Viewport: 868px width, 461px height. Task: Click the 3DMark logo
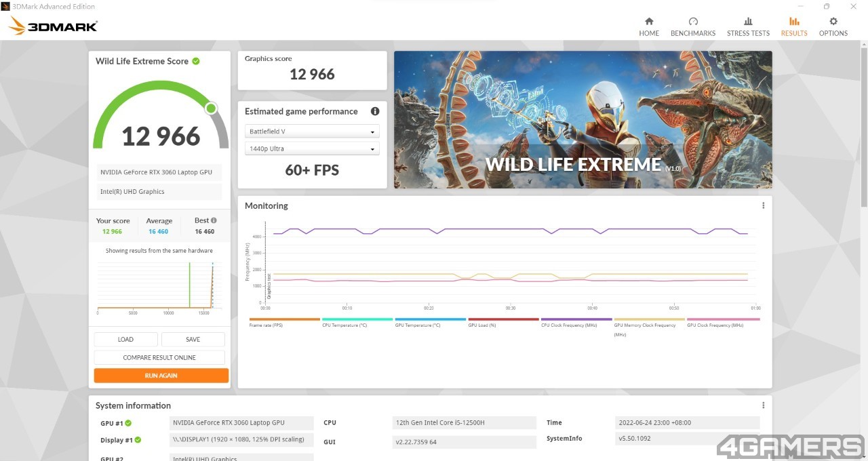click(53, 26)
